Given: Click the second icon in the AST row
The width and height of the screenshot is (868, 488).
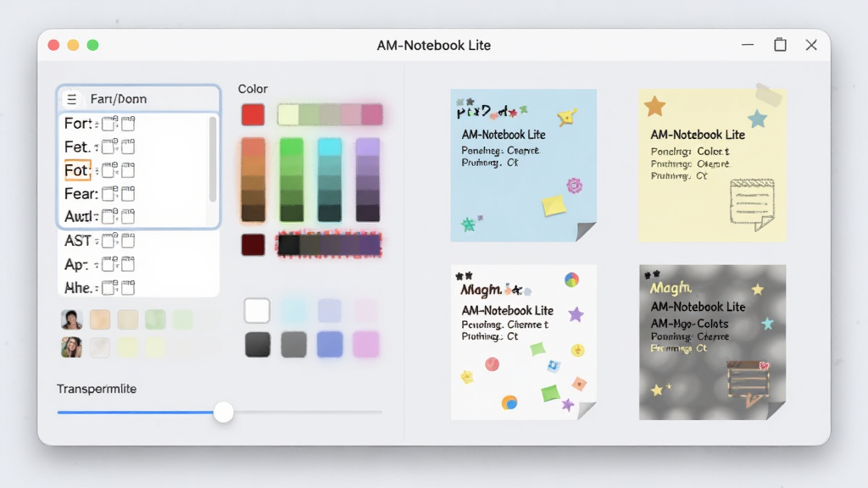Looking at the screenshot, I should [128, 240].
